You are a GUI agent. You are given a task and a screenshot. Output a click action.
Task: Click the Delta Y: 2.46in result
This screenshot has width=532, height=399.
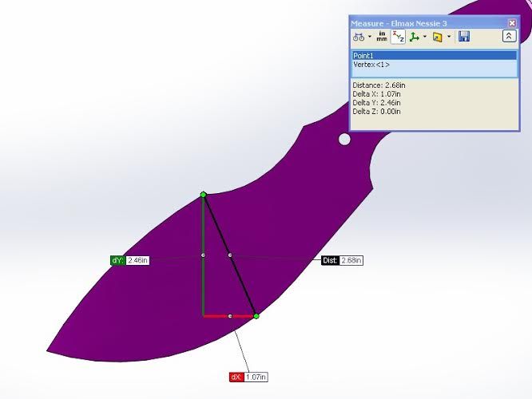click(376, 103)
